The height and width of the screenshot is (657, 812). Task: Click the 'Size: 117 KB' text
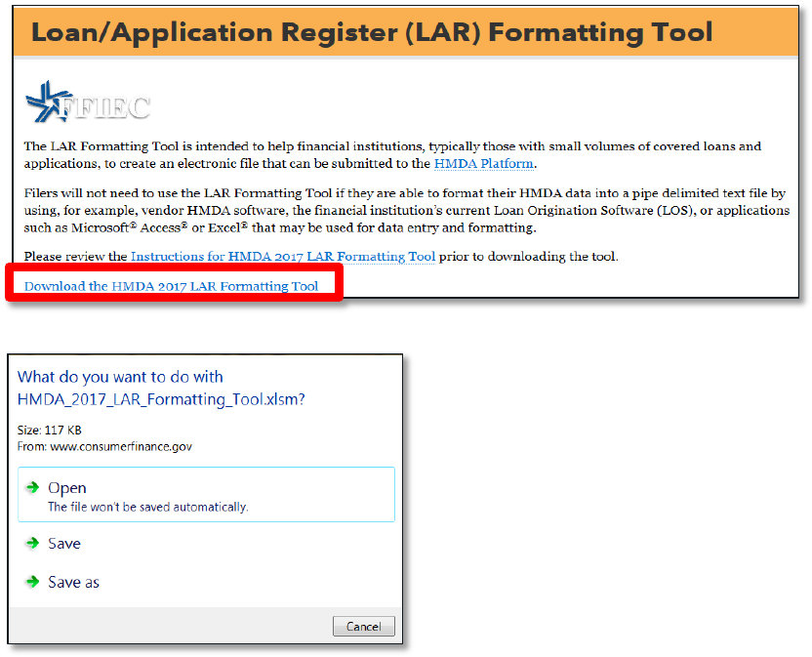tap(49, 431)
